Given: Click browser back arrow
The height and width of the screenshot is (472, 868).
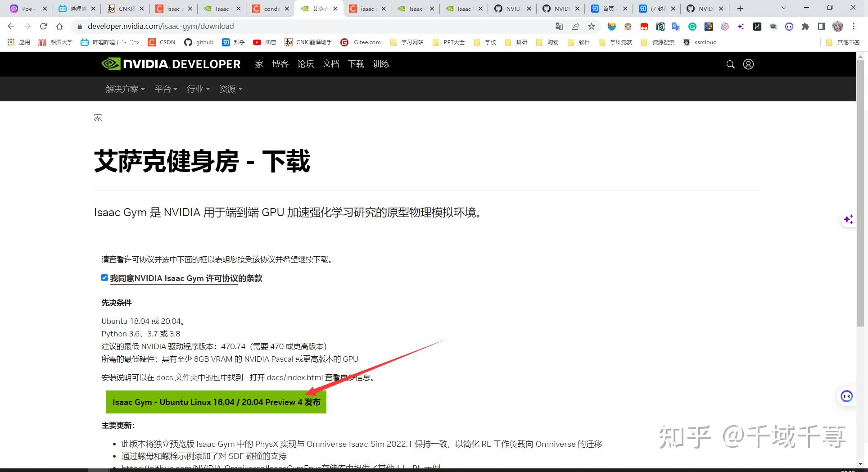Looking at the screenshot, I should click(x=11, y=26).
